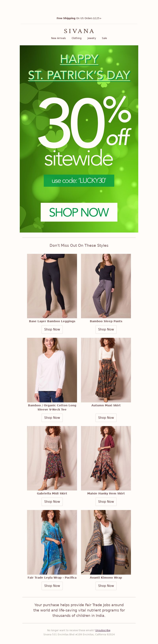158x644 pixels.
Task: Click the SIVANA logo
Action: pos(79,31)
